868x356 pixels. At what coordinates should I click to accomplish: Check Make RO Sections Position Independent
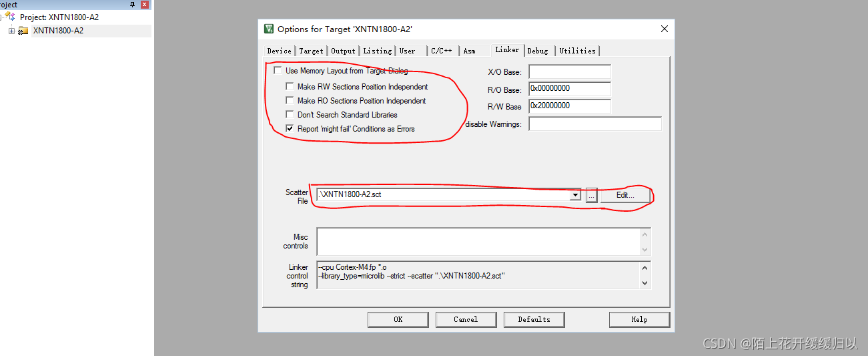click(x=290, y=100)
